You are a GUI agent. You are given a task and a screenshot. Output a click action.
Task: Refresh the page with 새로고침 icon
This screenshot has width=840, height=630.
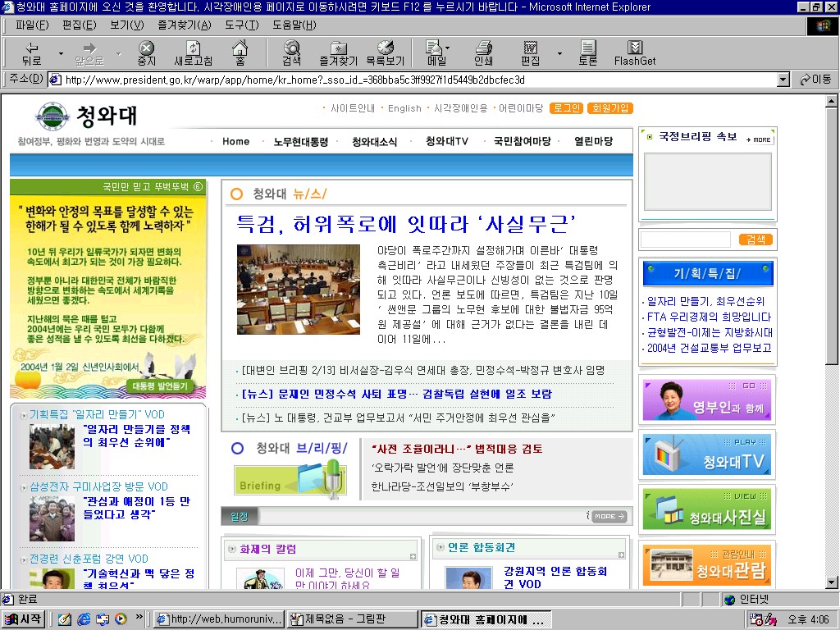pos(194,53)
